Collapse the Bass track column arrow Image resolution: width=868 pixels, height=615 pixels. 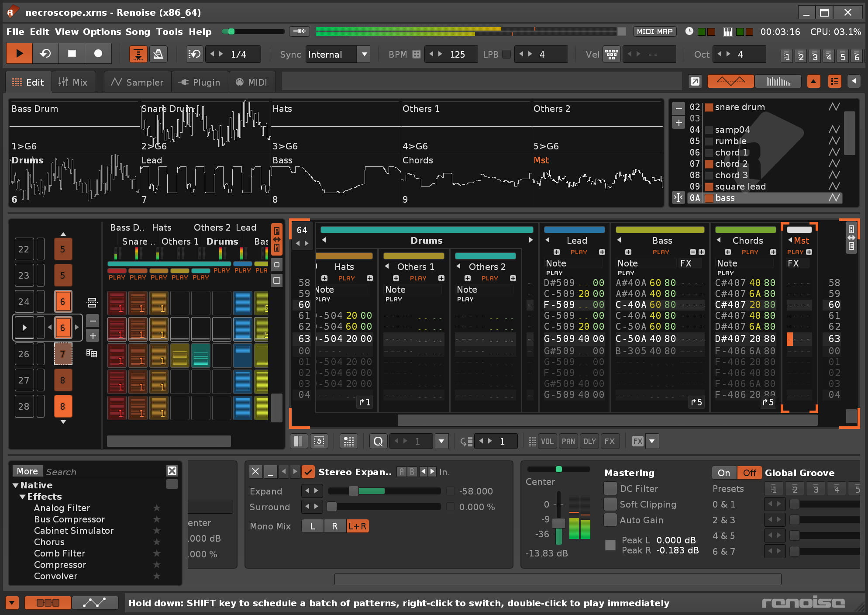(x=619, y=240)
